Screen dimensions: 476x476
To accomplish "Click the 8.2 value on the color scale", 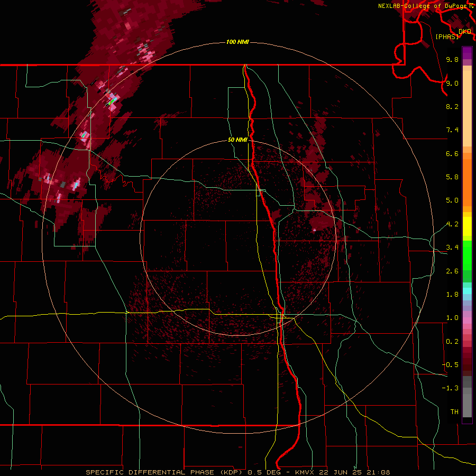I will 452,106.
